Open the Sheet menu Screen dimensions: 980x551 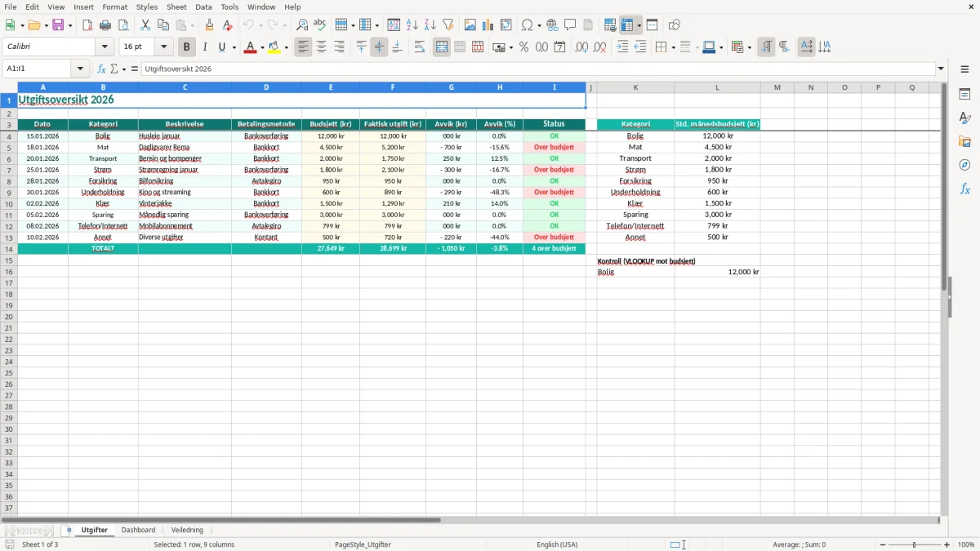[176, 7]
